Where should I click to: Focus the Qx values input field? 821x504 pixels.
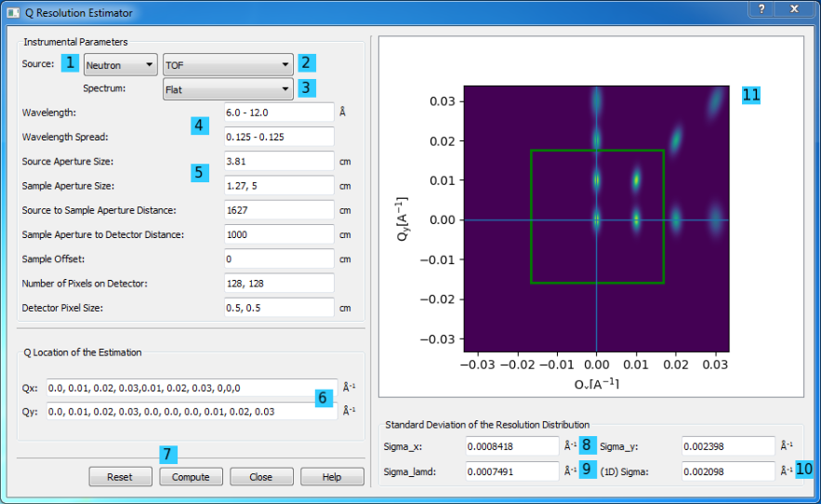tap(177, 388)
